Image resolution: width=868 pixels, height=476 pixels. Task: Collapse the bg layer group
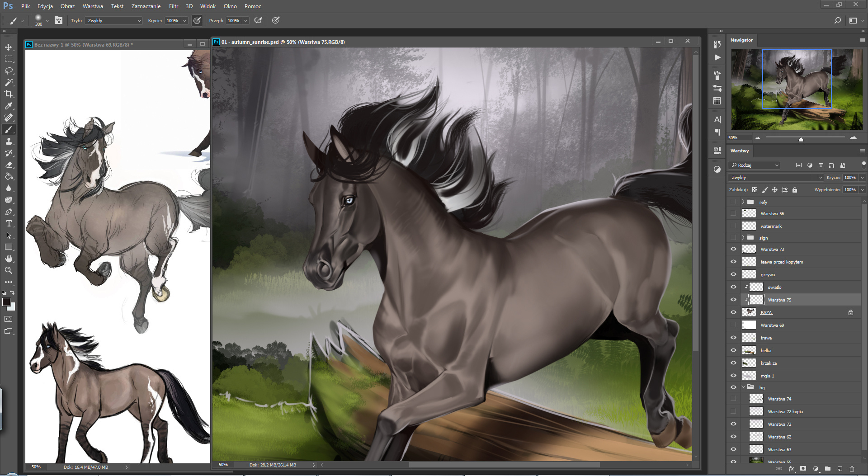(743, 387)
